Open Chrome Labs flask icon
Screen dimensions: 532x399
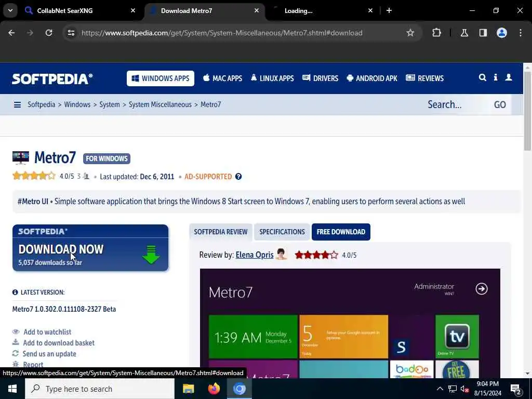tap(464, 33)
